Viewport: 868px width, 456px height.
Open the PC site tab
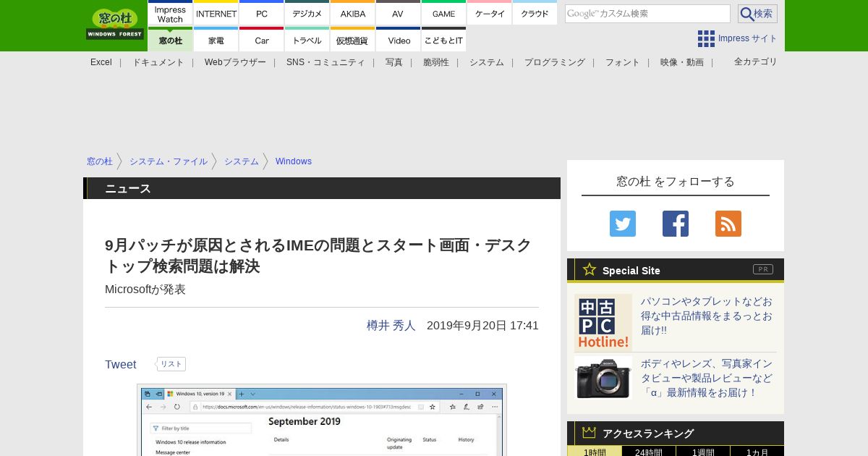click(x=262, y=14)
